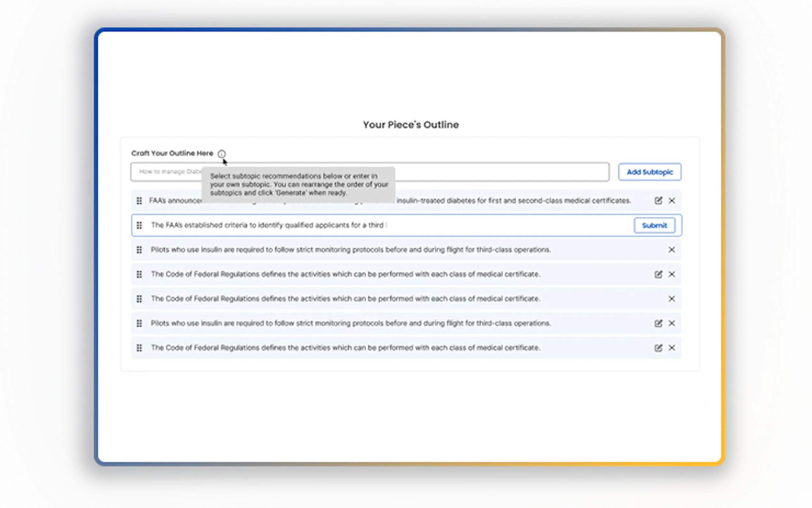Remove the sixth row Pilots who use insulin subtopic
Screen dimensions: 812x508
(672, 323)
